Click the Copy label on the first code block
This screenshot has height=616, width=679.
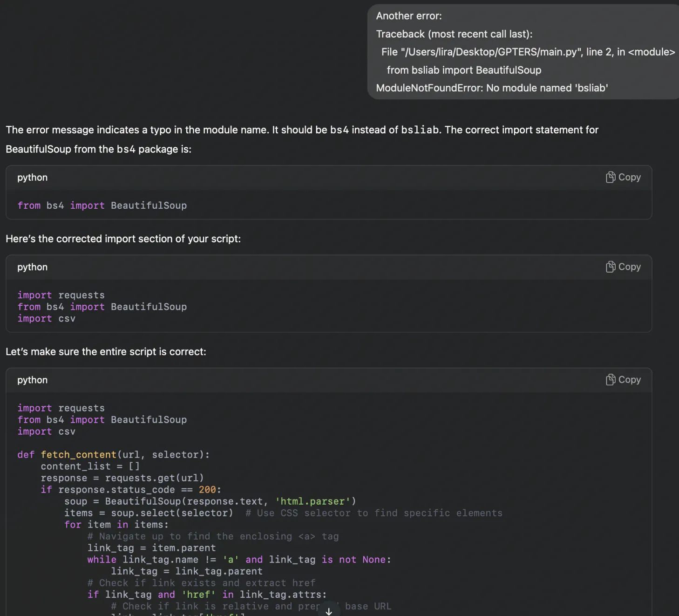(629, 178)
